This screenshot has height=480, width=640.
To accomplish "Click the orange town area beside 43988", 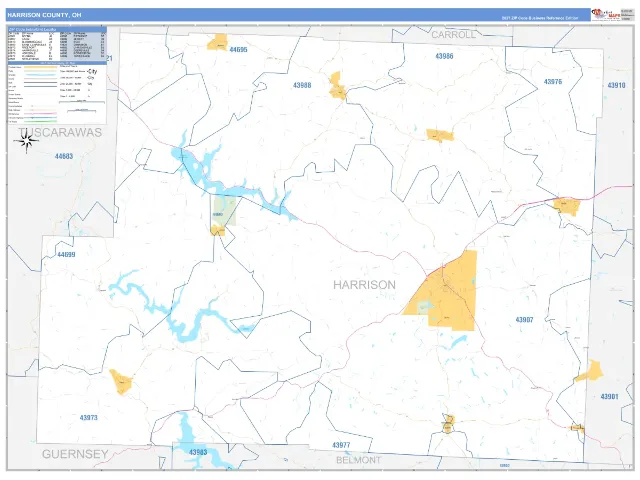I will coord(338,86).
